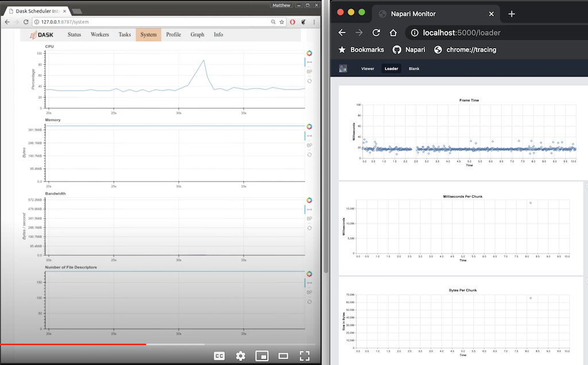Viewport: 588px width, 365px height.
Task: Click the napari logo in the Monitor toolbar
Action: tap(343, 68)
